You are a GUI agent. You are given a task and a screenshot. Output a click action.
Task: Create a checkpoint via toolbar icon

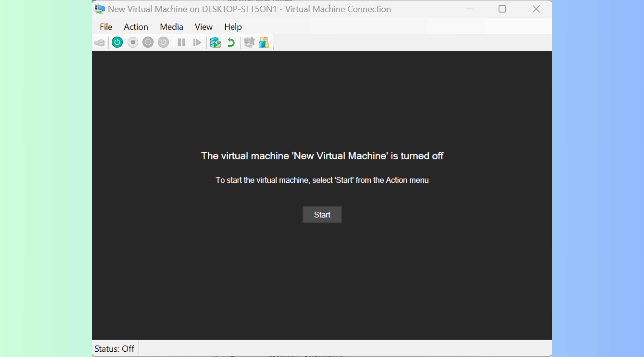[x=216, y=43]
